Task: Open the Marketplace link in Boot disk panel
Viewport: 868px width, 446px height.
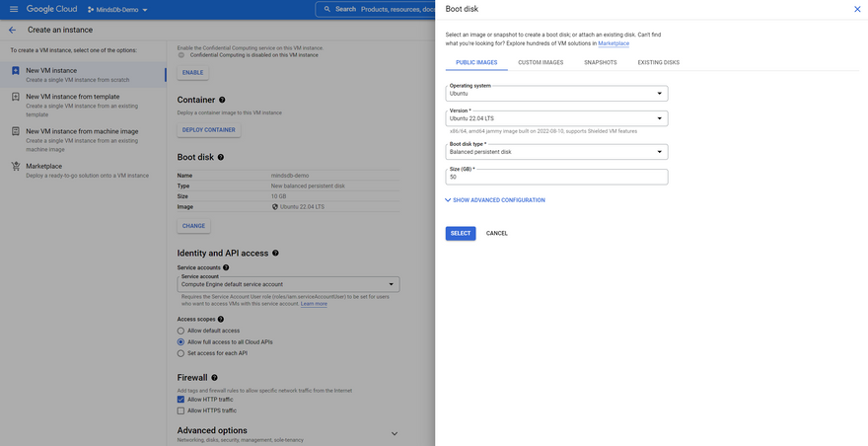Action: (614, 43)
